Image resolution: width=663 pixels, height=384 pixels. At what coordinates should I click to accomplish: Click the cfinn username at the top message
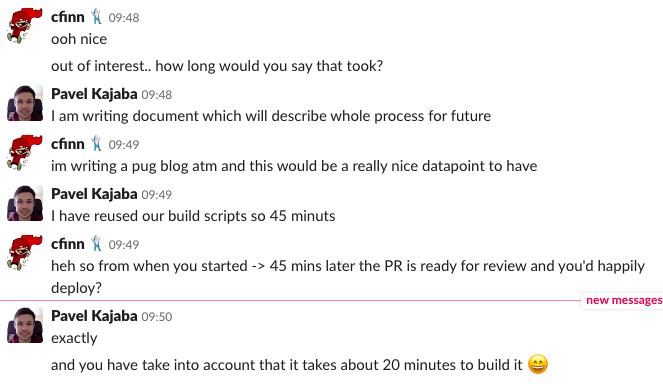(68, 17)
